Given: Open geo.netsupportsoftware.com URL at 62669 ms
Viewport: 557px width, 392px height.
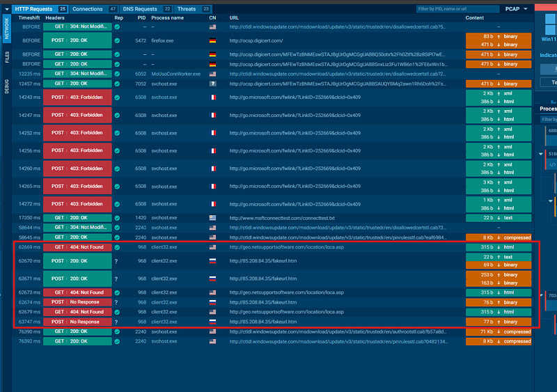Looking at the screenshot, I should (x=287, y=247).
